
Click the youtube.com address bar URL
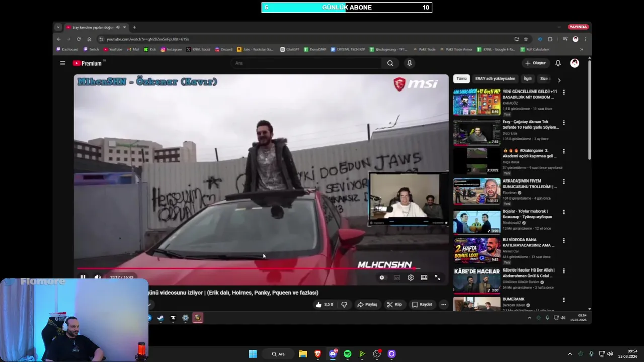coord(148,39)
